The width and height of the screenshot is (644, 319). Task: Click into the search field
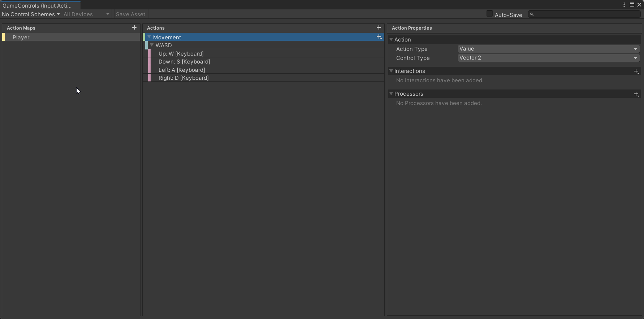point(586,14)
